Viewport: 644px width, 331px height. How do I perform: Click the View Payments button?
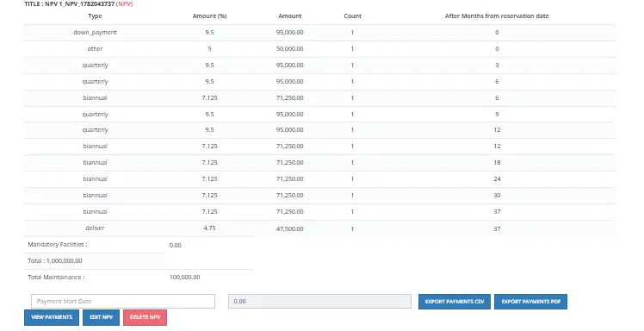click(52, 317)
